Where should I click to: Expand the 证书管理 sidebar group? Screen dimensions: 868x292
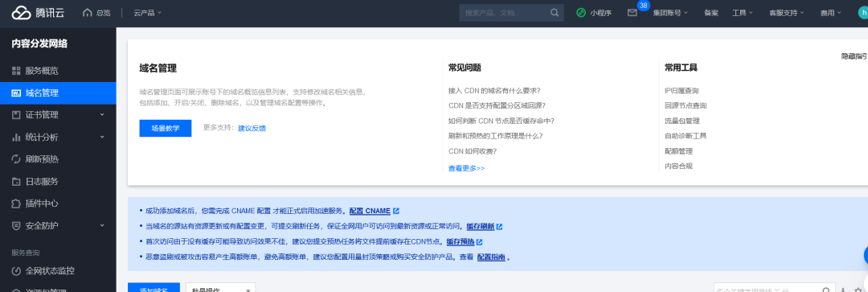click(58, 115)
